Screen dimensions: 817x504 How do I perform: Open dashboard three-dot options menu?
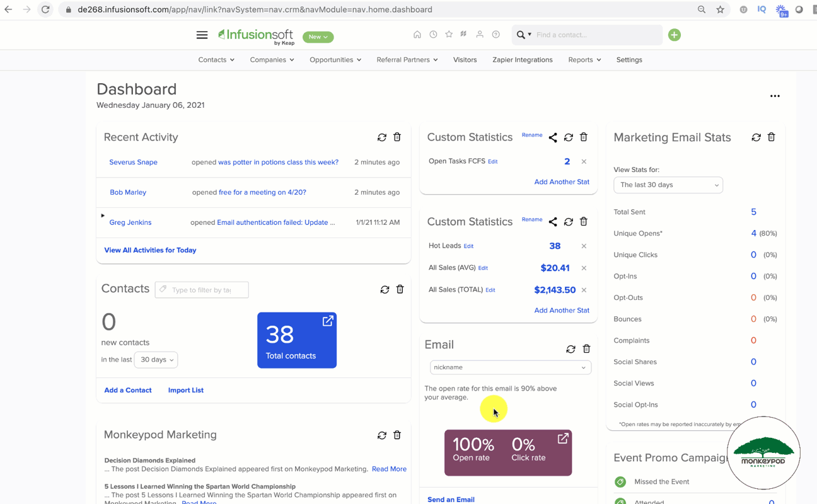pyautogui.click(x=775, y=96)
